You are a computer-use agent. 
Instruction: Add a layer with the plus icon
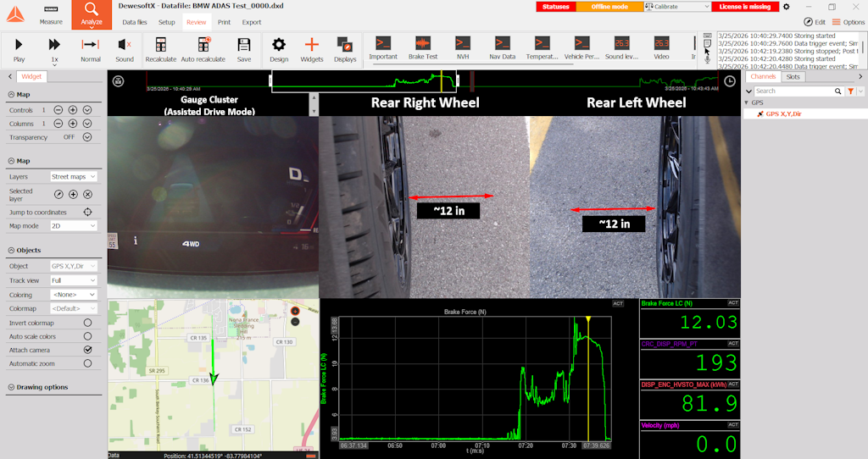click(73, 194)
